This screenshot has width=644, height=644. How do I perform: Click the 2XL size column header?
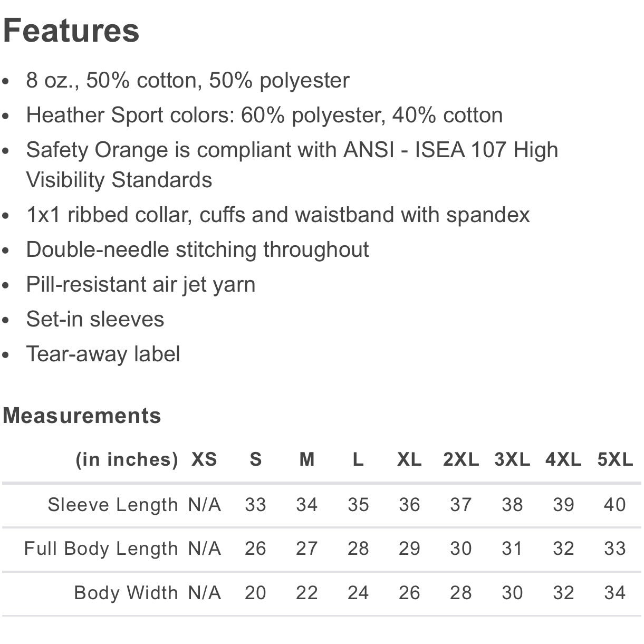click(x=461, y=459)
